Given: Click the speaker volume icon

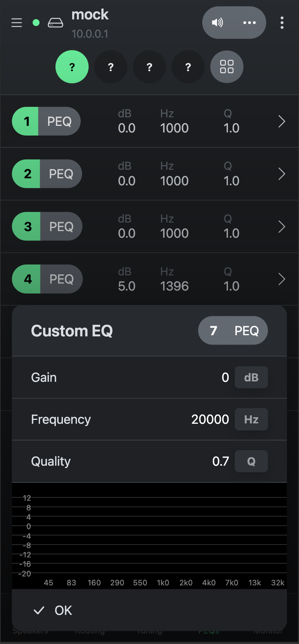Looking at the screenshot, I should pyautogui.click(x=217, y=23).
